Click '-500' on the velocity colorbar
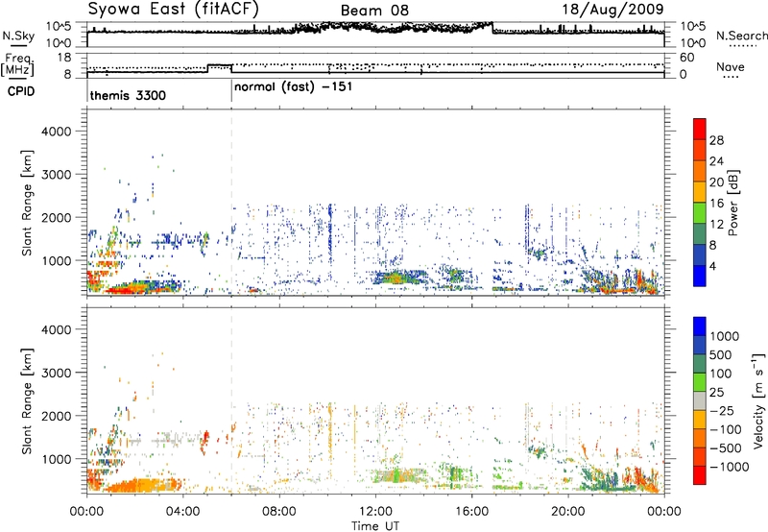Screen dimensions: 768x532 (x=725, y=448)
